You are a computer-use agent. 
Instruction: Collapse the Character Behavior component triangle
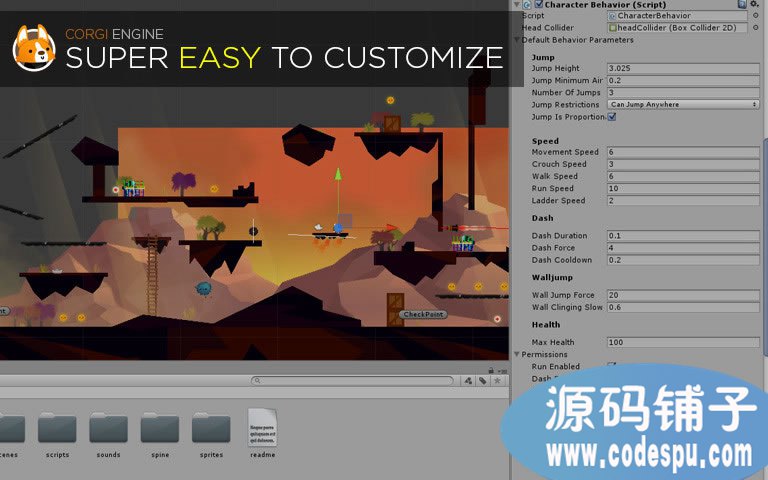[x=517, y=4]
